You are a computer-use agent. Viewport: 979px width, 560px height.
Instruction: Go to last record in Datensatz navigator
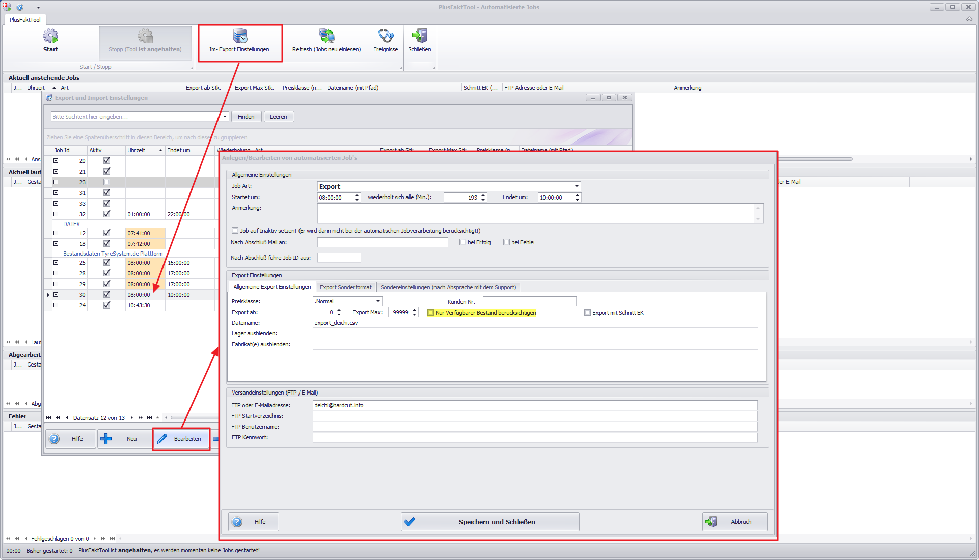(x=149, y=418)
